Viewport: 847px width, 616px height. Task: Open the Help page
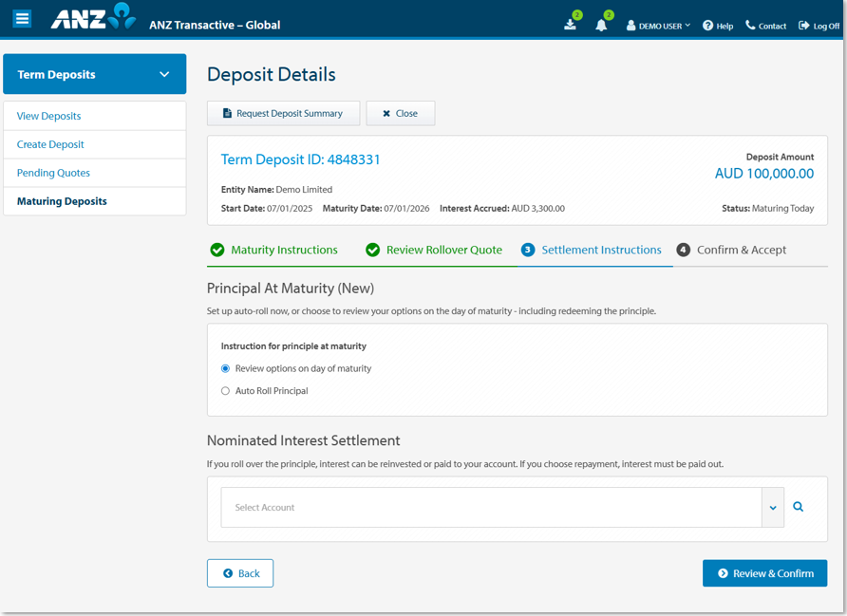pyautogui.click(x=718, y=26)
